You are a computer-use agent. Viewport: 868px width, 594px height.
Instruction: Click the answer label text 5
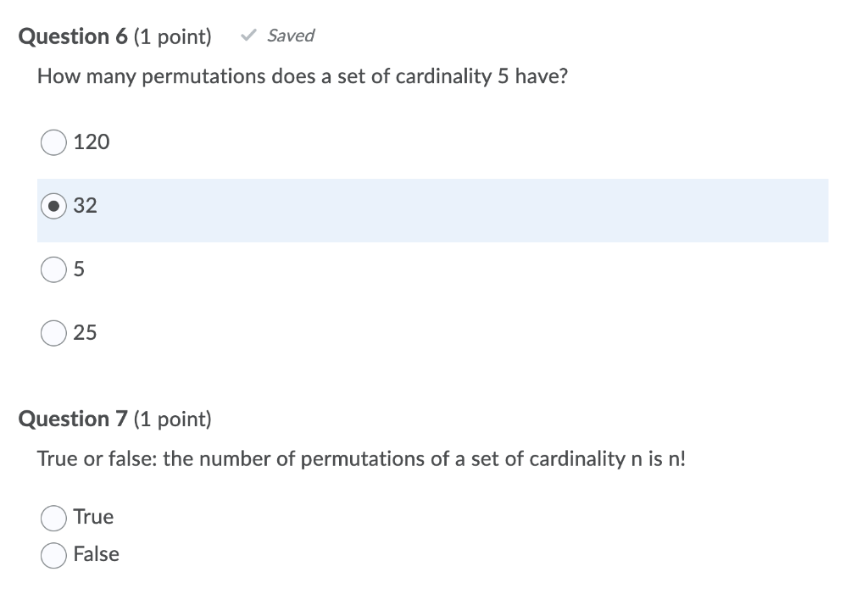[x=79, y=269]
